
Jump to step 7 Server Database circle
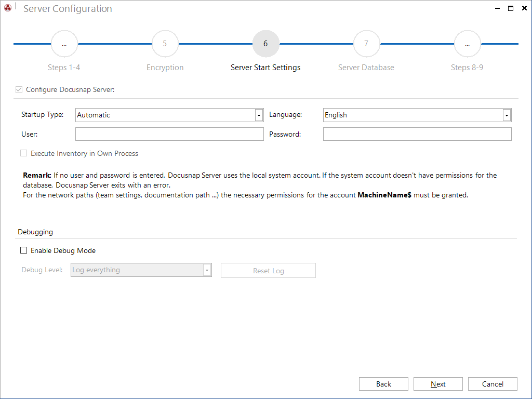coord(366,44)
